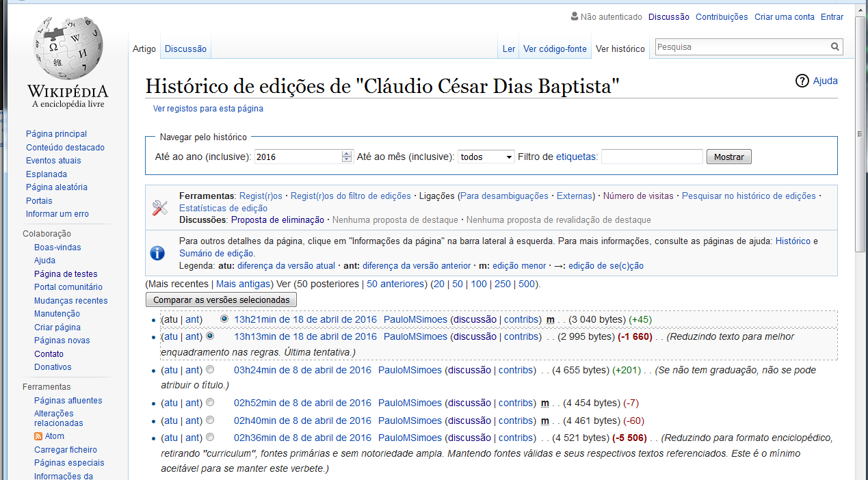Increase the year using spinner up arrow
Screen dimensions: 868x480
click(x=346, y=154)
